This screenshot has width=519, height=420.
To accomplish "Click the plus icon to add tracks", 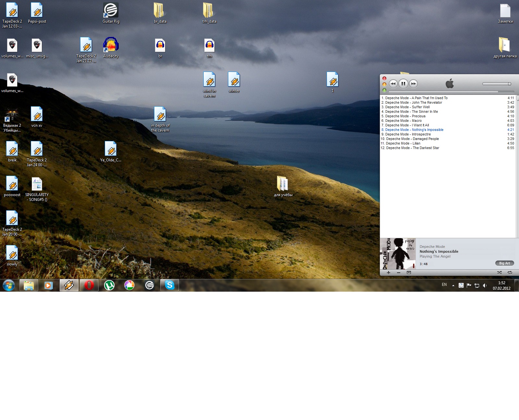I will [388, 273].
